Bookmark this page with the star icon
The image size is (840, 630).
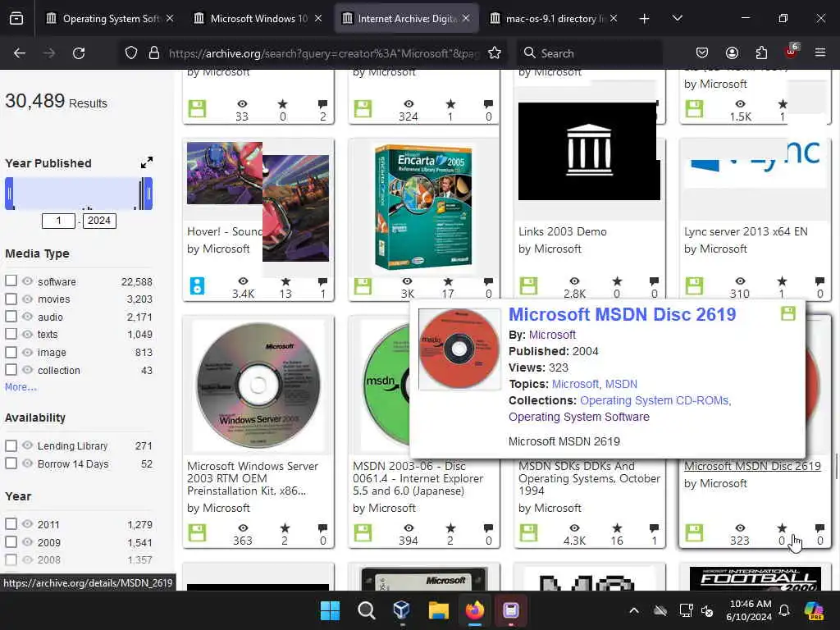(495, 53)
